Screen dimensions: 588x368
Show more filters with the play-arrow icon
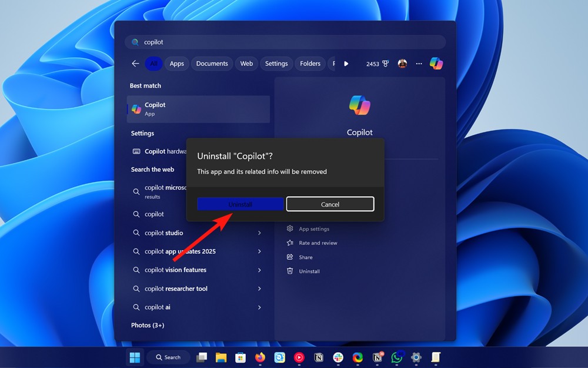(x=346, y=64)
